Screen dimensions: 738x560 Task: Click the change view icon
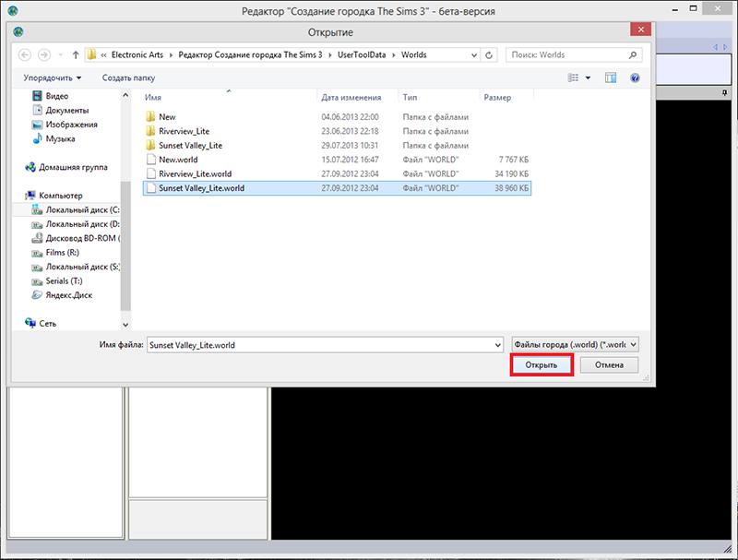(575, 78)
